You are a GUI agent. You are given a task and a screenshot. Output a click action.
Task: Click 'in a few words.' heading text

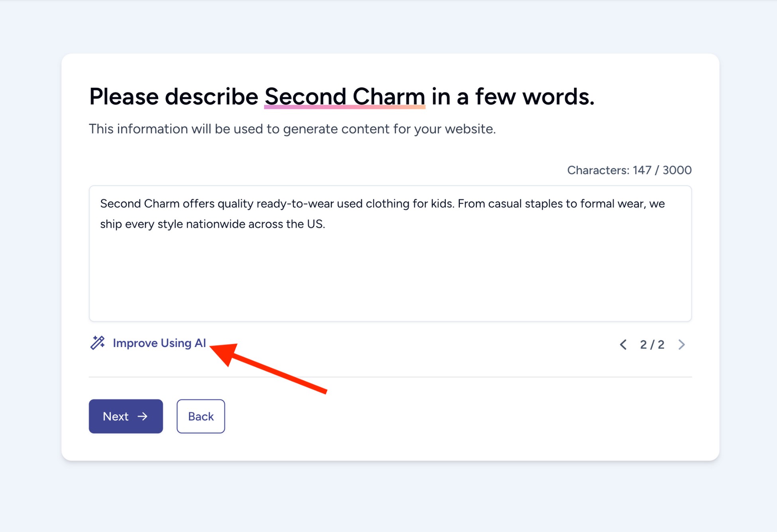(513, 96)
